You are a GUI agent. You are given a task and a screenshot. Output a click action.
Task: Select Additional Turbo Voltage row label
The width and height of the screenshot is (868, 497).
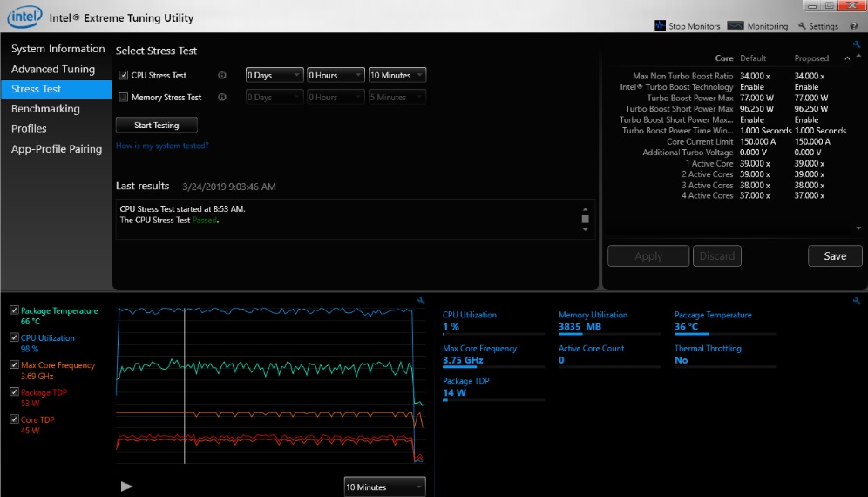point(688,153)
